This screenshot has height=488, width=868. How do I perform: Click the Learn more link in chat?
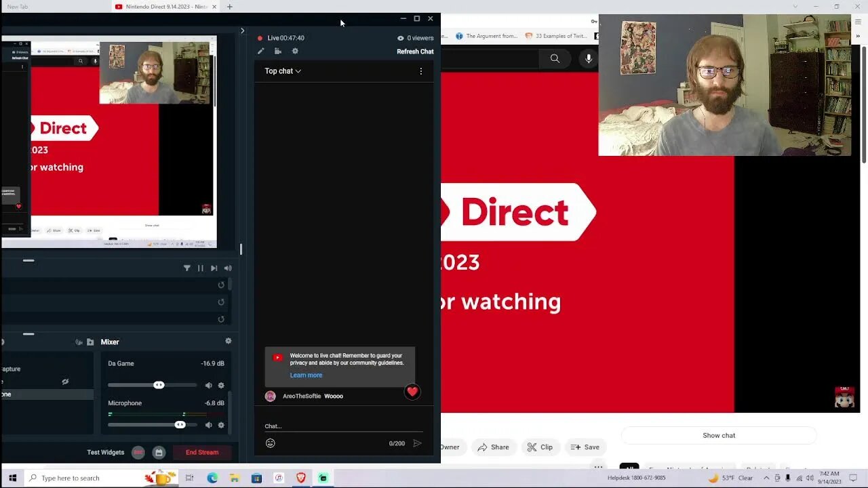[306, 375]
